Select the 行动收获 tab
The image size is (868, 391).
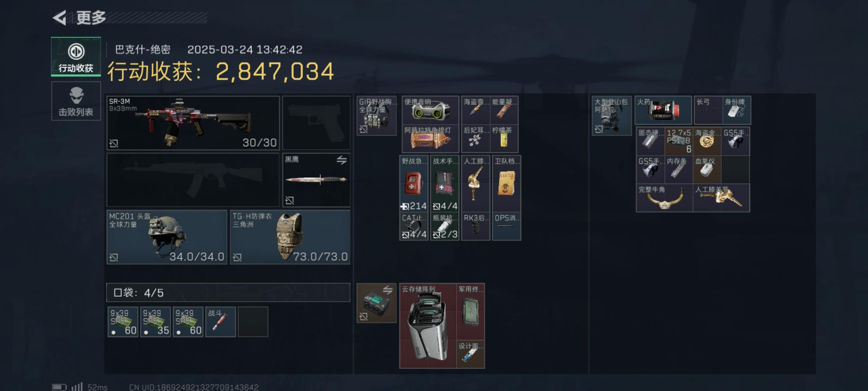coord(76,56)
